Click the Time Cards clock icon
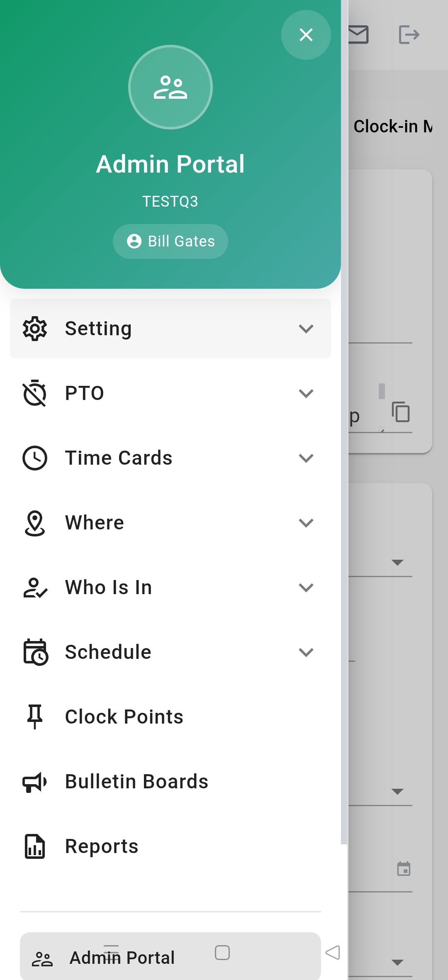The height and width of the screenshot is (980, 448). coord(35,458)
